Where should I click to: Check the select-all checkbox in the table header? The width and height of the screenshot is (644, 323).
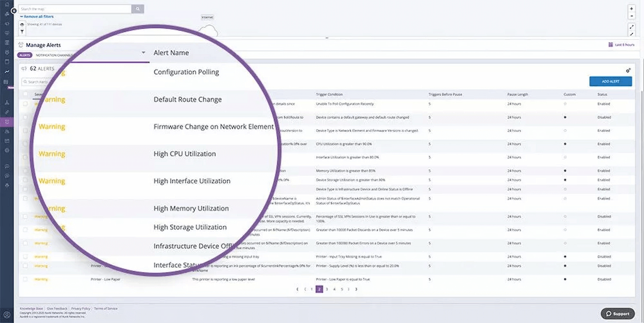(25, 94)
